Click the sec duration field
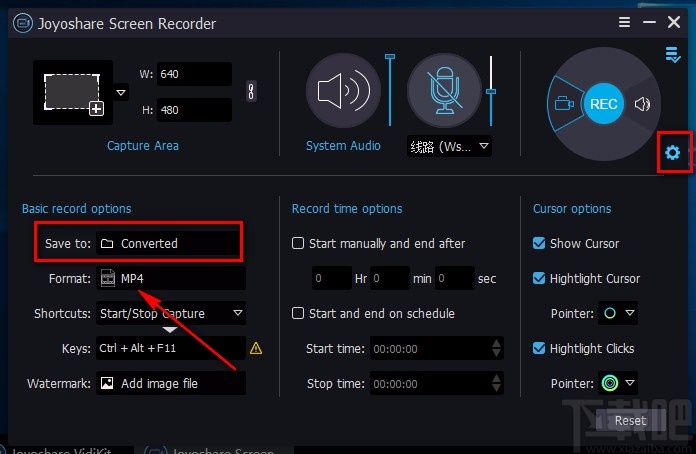This screenshot has width=696, height=454. point(455,278)
